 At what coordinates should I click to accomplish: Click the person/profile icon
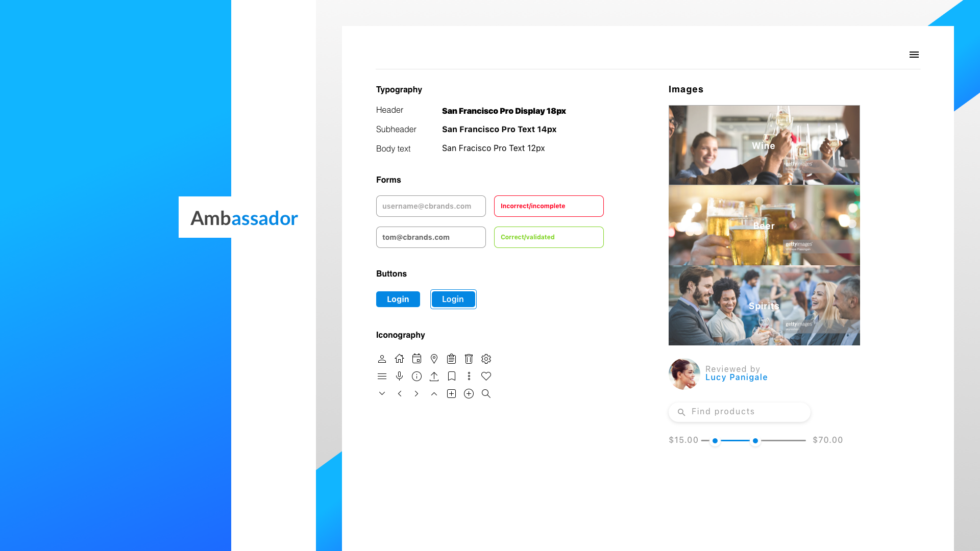pyautogui.click(x=382, y=359)
